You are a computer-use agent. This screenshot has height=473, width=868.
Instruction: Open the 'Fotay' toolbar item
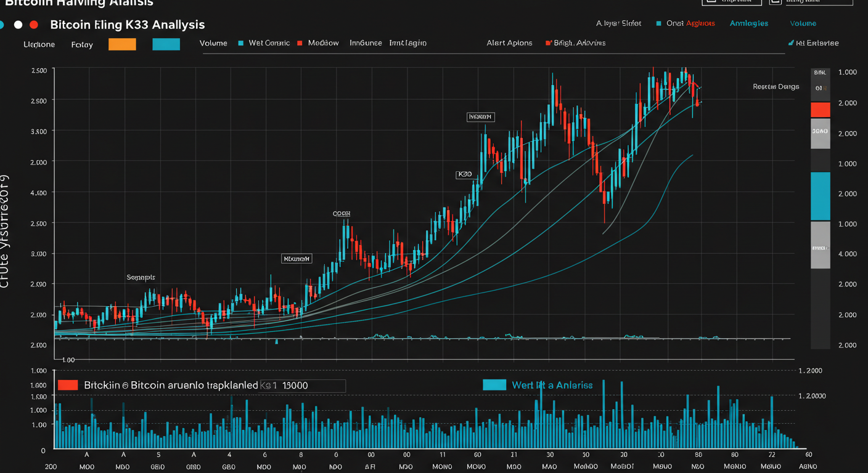tap(82, 44)
